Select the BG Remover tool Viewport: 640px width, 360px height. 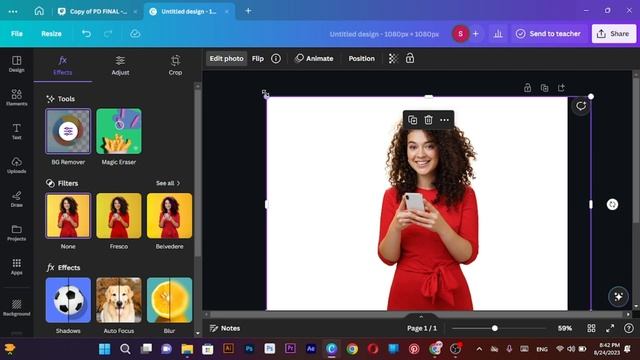tap(68, 131)
